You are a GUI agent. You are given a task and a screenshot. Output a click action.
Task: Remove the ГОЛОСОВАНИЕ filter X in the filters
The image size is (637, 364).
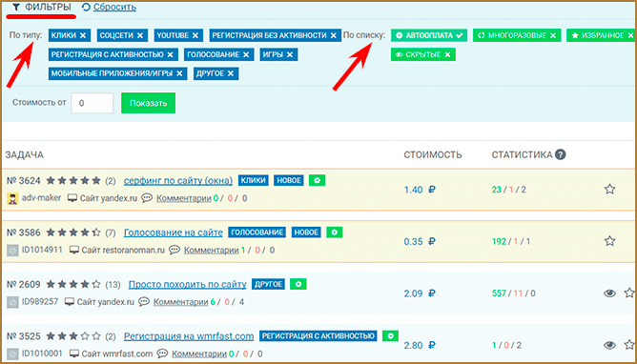(x=246, y=54)
